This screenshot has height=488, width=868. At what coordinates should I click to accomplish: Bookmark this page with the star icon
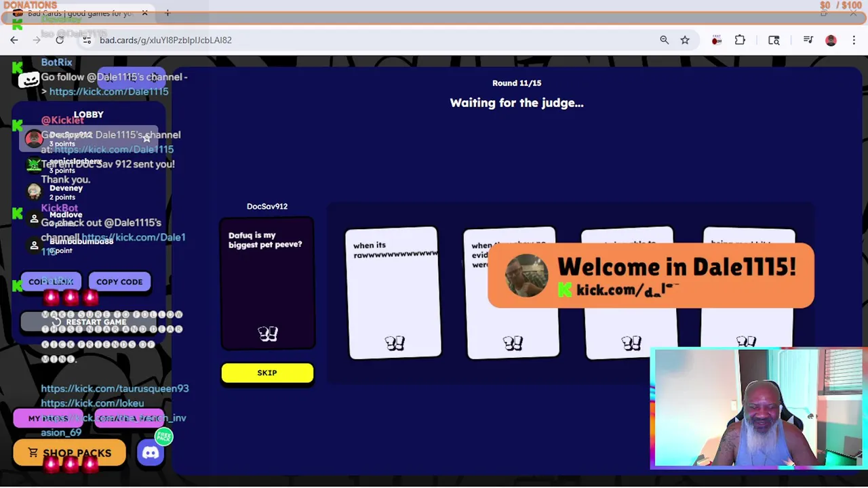pyautogui.click(x=685, y=40)
